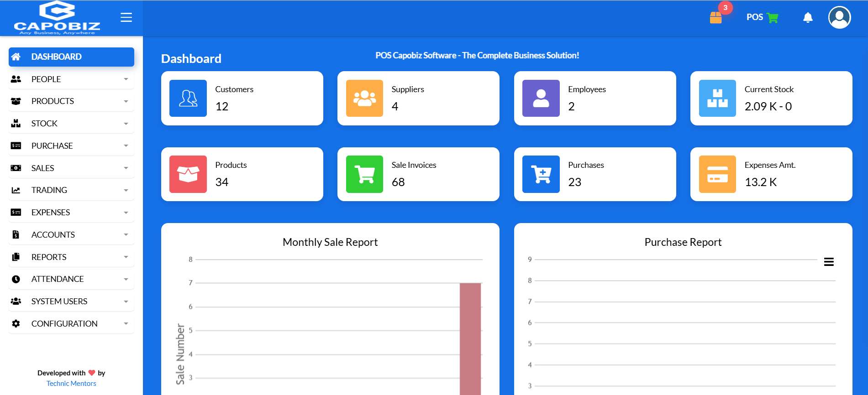The width and height of the screenshot is (868, 395).
Task: Click the Dashboard home icon
Action: point(16,57)
